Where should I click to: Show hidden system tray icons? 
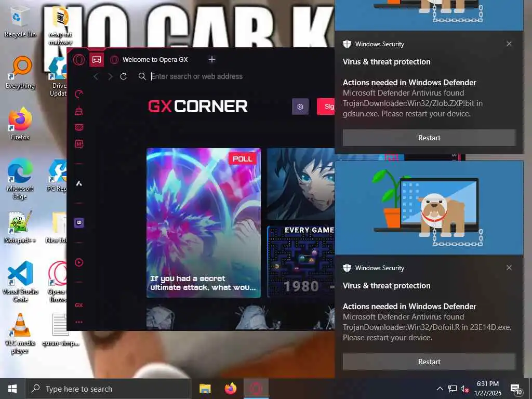click(440, 389)
